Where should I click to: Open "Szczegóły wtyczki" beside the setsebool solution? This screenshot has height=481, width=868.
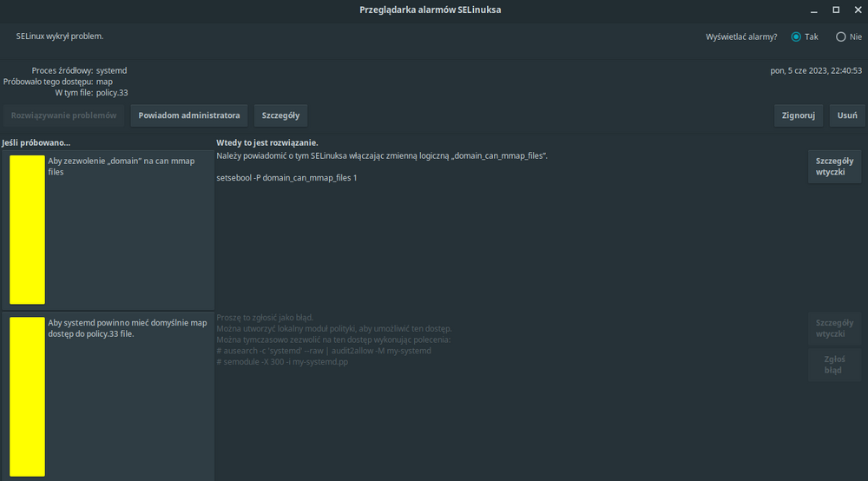click(x=834, y=167)
